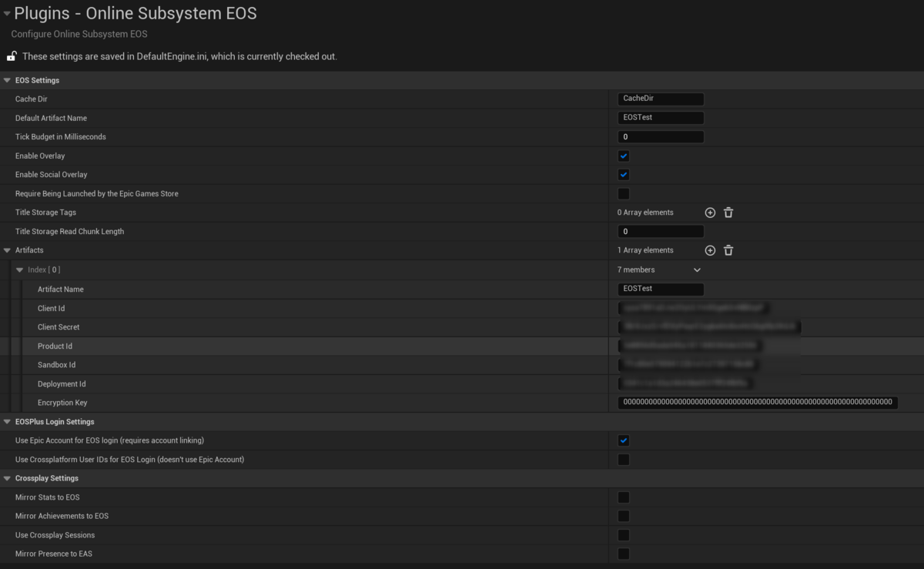
Task: Enable Use Crossplatform User IDs for EOS Login
Action: pos(624,460)
